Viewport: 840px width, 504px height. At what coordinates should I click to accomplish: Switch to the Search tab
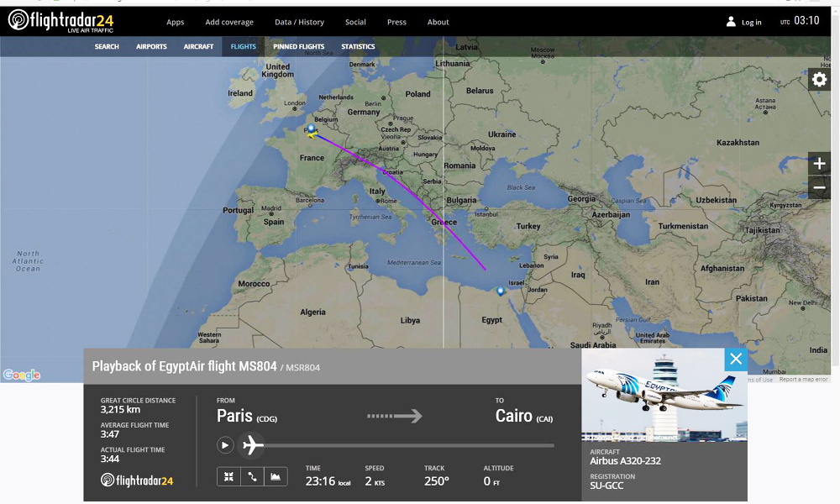[107, 46]
